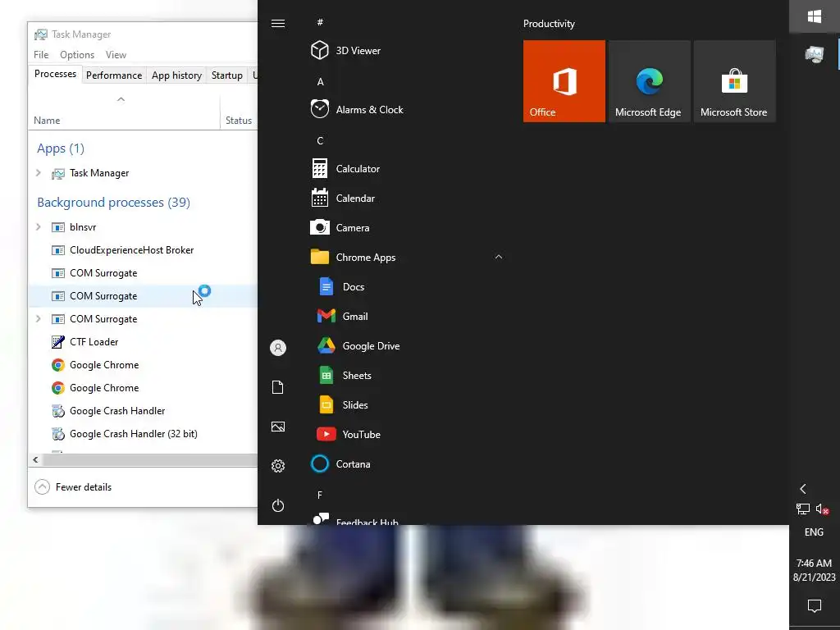Open Documents from Start sidebar
The height and width of the screenshot is (630, 840).
tap(278, 387)
